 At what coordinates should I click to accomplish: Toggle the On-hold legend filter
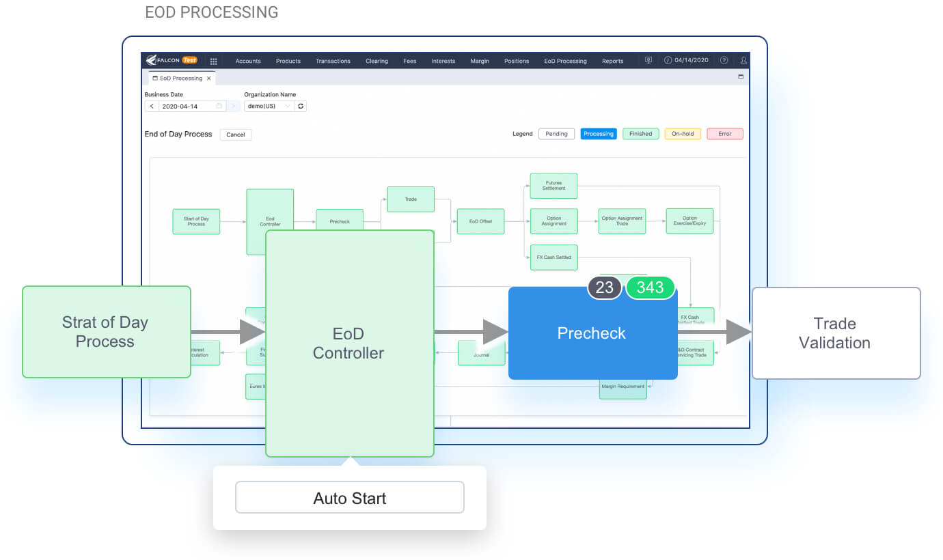coord(682,133)
